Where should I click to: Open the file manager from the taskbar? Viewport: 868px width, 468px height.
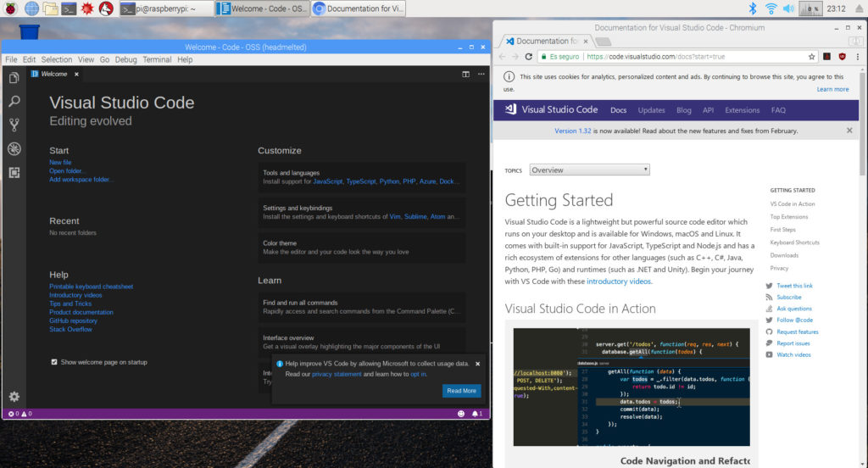click(50, 8)
